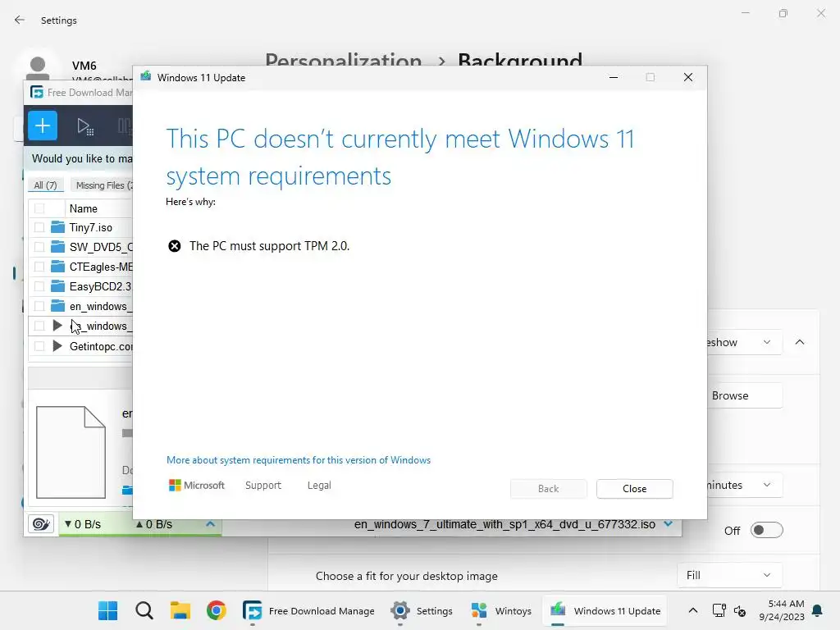Check the Getintopc row checkbox

point(39,346)
